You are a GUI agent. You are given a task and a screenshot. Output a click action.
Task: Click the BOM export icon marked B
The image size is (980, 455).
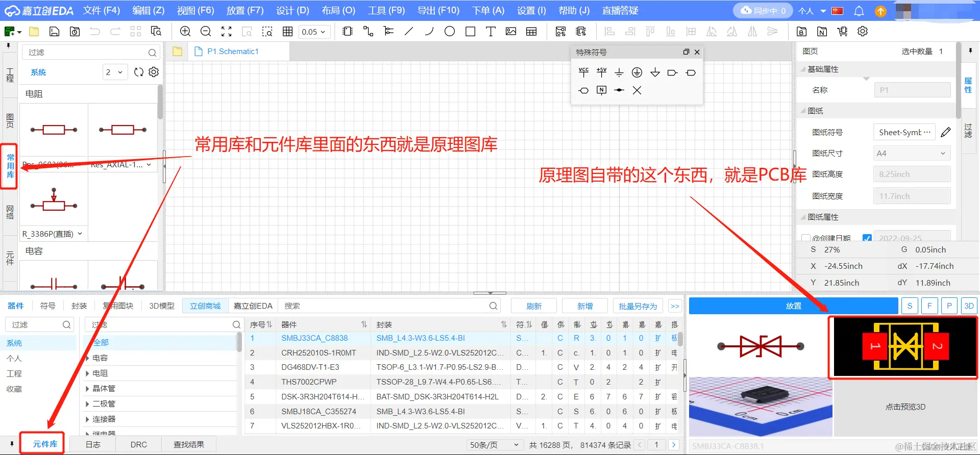click(802, 32)
